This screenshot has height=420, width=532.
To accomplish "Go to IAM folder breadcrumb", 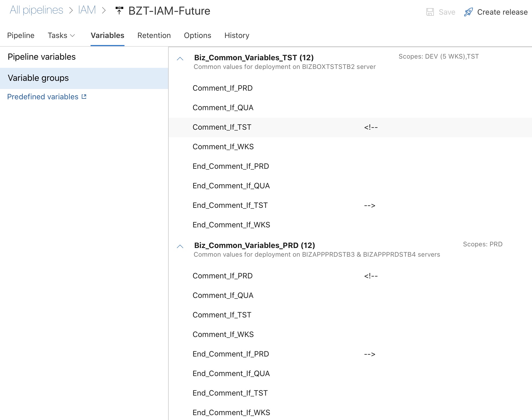I will point(87,10).
